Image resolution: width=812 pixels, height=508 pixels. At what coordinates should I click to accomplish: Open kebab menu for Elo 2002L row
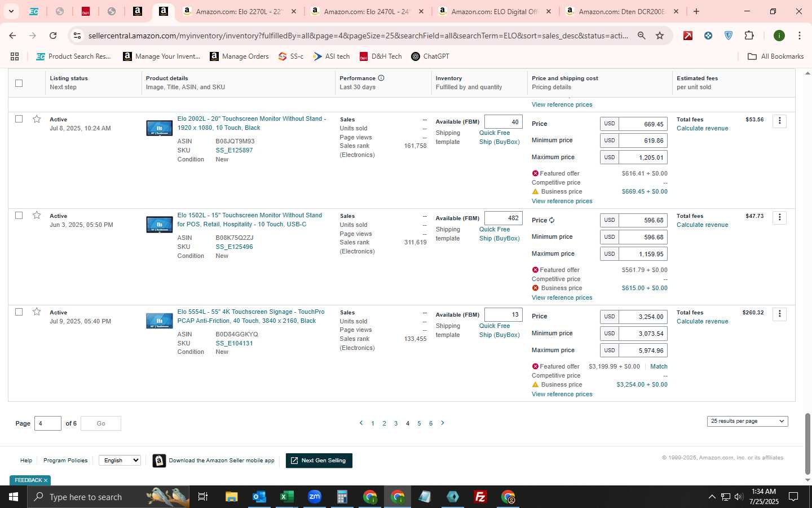(779, 121)
